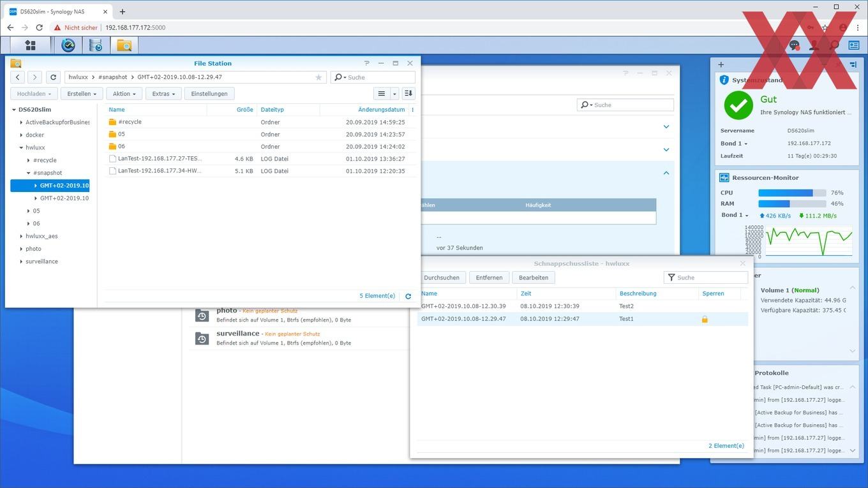Image resolution: width=868 pixels, height=488 pixels.
Task: Open Extras dropdown menu
Action: coord(163,94)
